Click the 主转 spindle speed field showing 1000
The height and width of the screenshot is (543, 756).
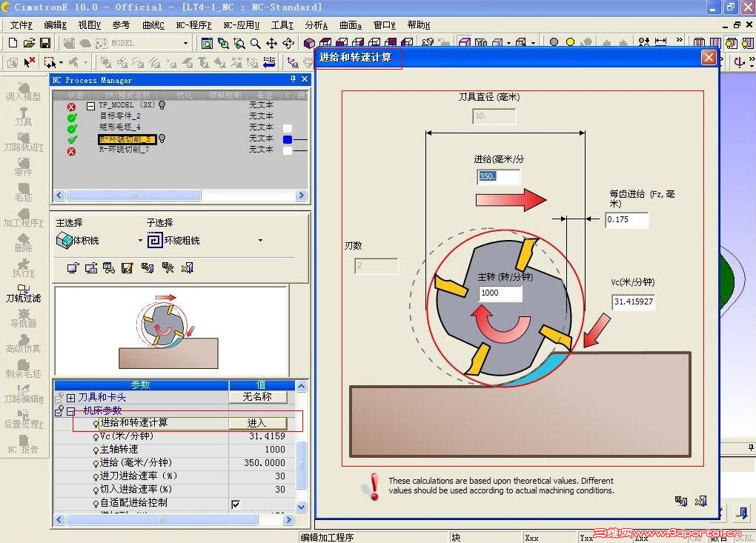[500, 293]
